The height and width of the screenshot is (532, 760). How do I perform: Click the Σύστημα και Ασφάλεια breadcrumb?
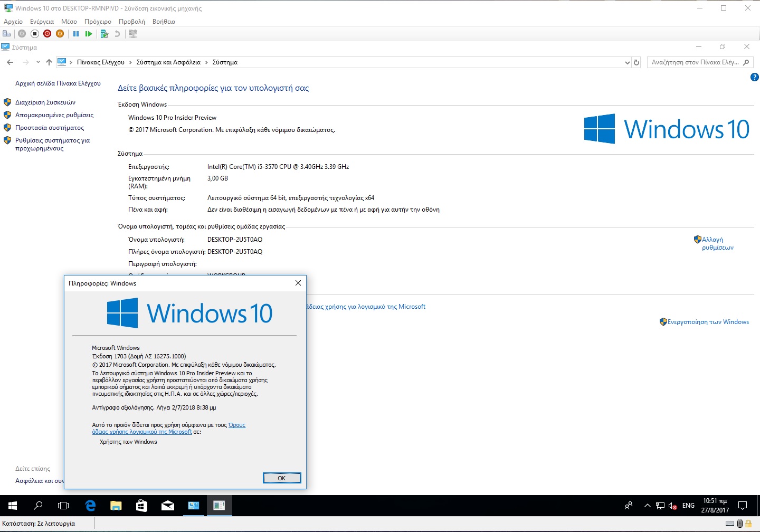(168, 62)
